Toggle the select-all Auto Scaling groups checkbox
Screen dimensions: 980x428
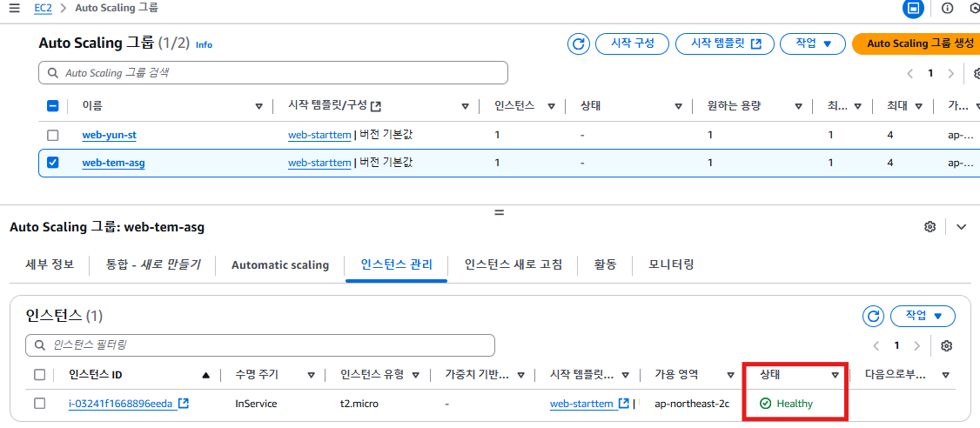click(x=53, y=106)
